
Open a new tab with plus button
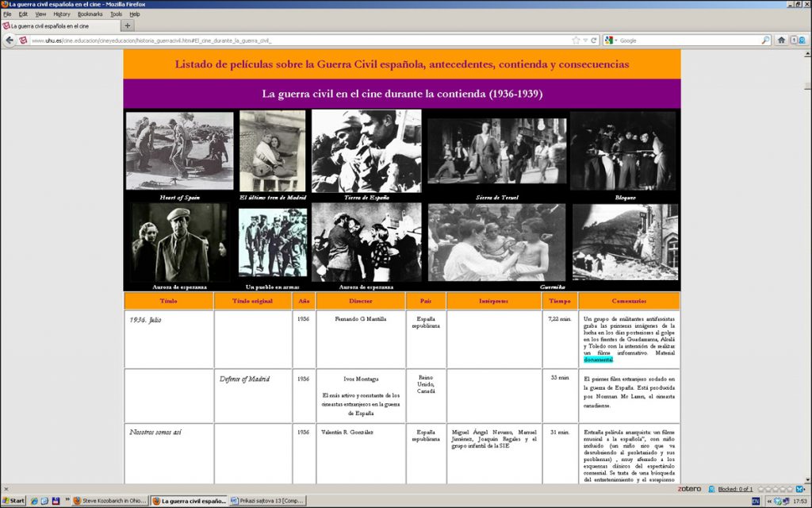coord(128,25)
